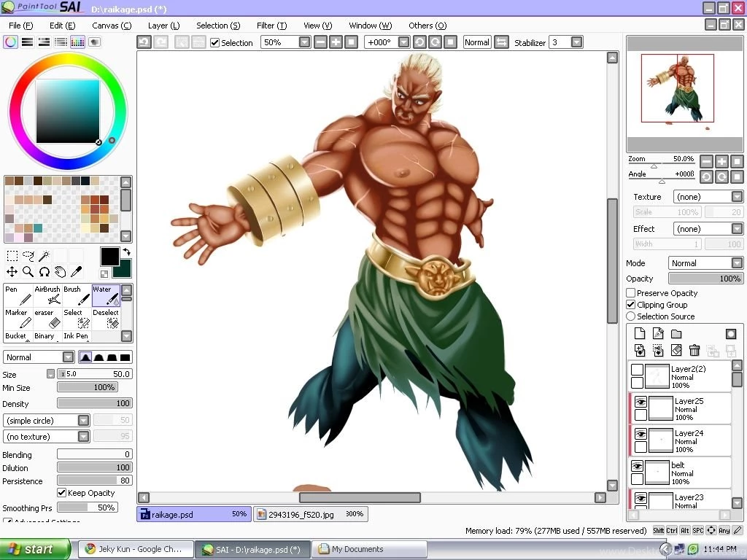Choose the Water brush tool
The width and height of the screenshot is (747, 560).
106,296
